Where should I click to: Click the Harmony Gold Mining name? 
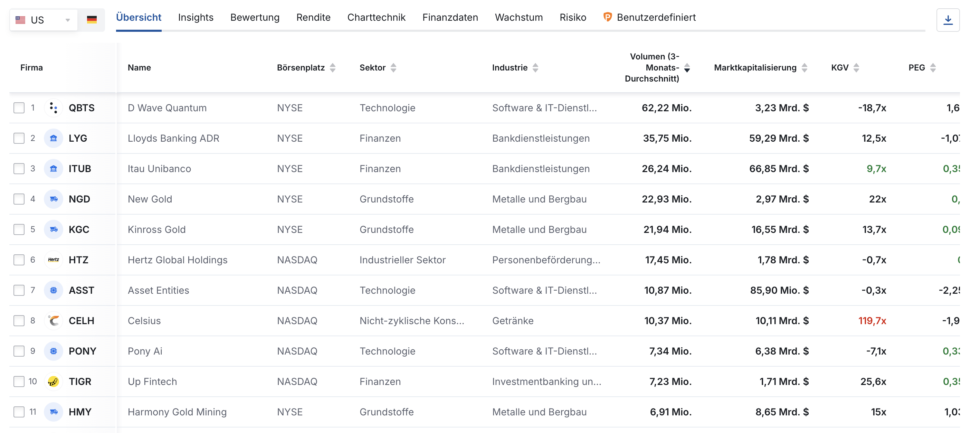click(x=177, y=412)
